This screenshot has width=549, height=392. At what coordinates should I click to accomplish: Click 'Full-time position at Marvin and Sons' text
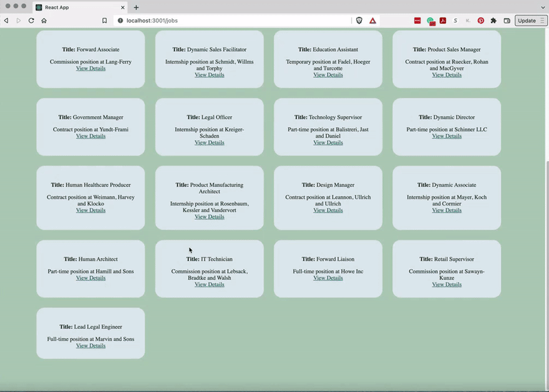[90, 339]
